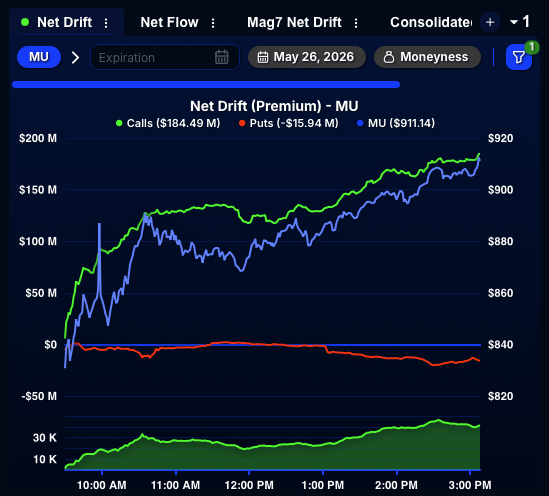Click the calendar icon in the Expiration field
549x496 pixels.
(x=222, y=57)
